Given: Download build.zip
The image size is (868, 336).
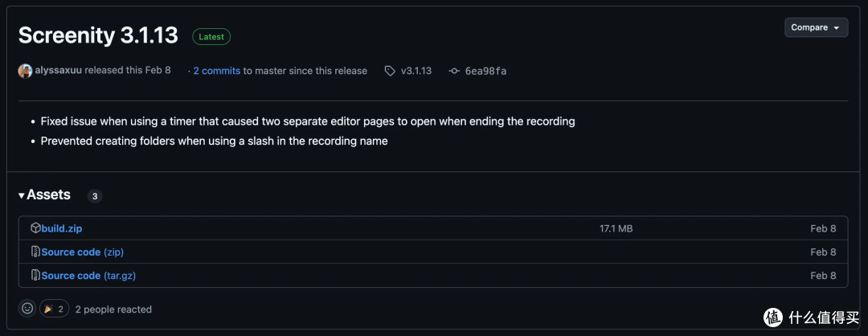Looking at the screenshot, I should (x=61, y=228).
